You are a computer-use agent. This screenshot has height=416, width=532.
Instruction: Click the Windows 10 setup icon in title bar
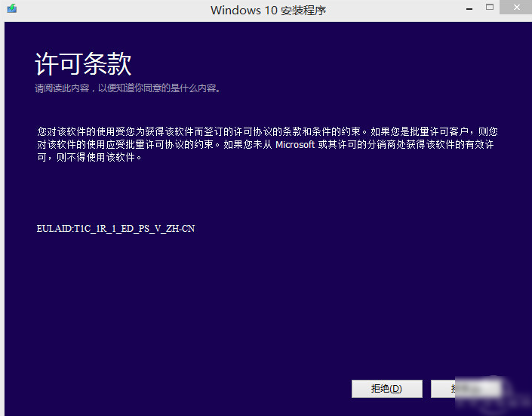pos(12,8)
